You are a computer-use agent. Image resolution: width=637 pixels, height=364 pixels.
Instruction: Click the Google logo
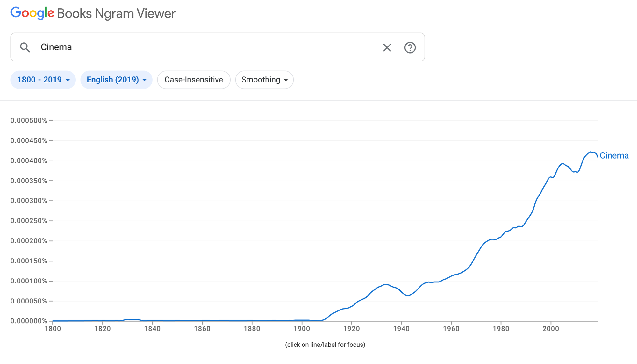[32, 13]
